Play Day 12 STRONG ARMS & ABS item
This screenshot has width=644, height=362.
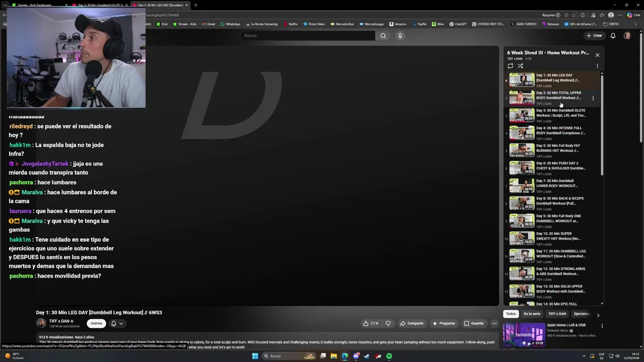coord(552,274)
